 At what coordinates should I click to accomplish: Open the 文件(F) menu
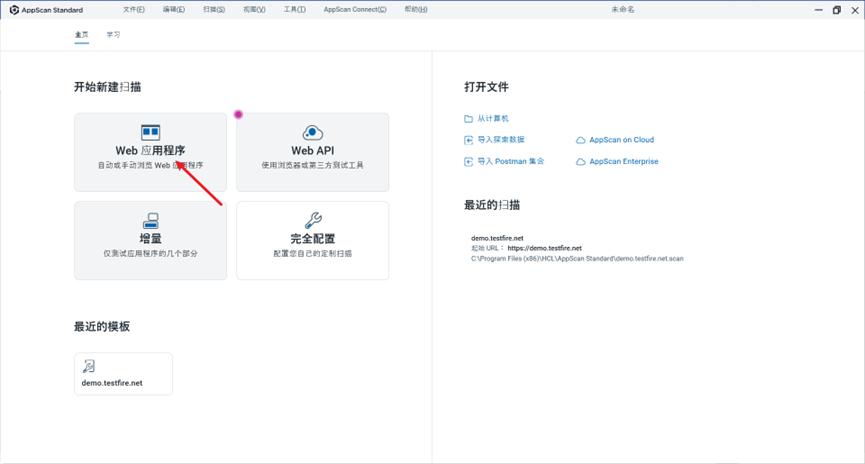click(134, 9)
